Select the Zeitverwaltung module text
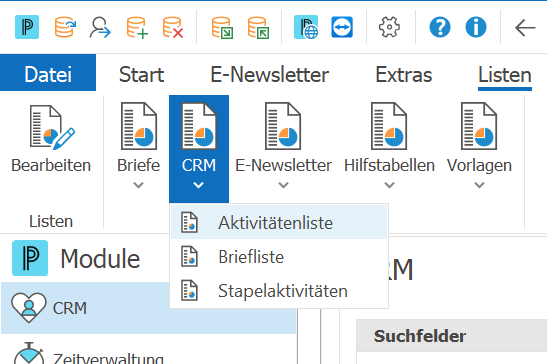 108,358
